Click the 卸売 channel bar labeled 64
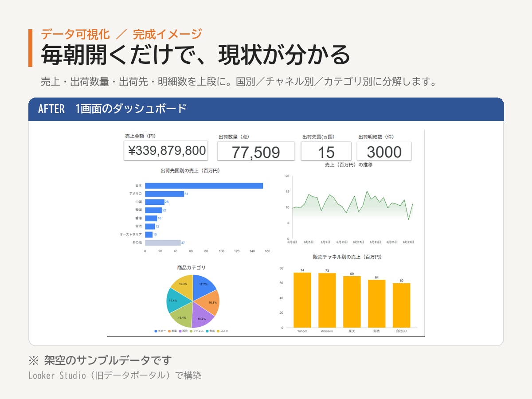Screen dimensions: 532x399 click(x=377, y=304)
